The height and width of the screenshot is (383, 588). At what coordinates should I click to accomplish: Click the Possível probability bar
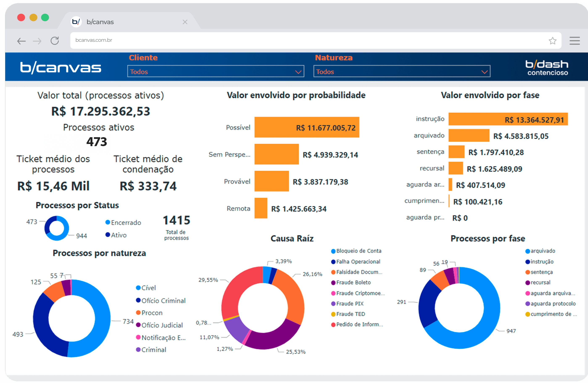(306, 127)
